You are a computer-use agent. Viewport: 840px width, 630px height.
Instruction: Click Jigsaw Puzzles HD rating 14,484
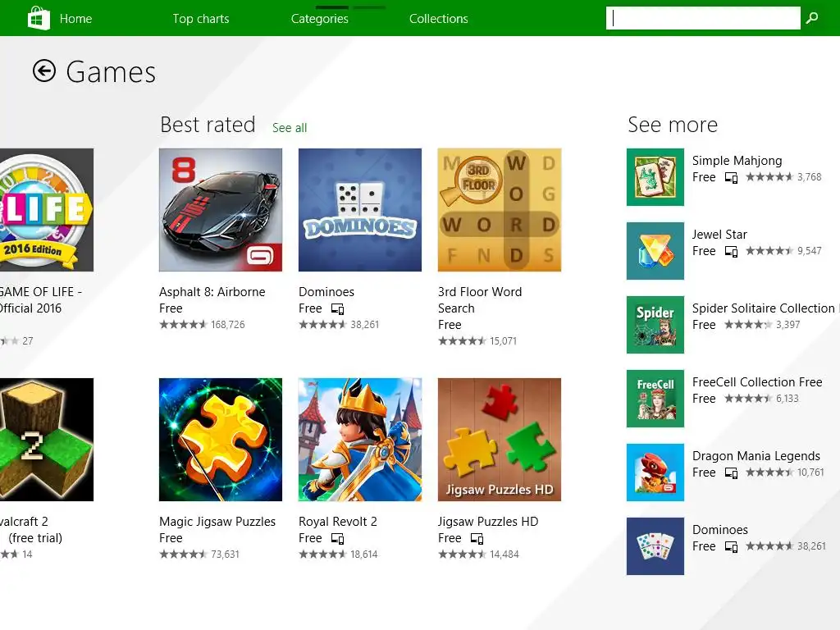click(478, 555)
